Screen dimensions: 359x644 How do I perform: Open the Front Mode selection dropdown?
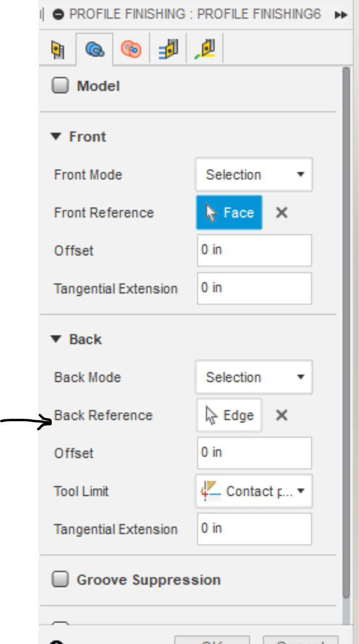[x=253, y=175]
